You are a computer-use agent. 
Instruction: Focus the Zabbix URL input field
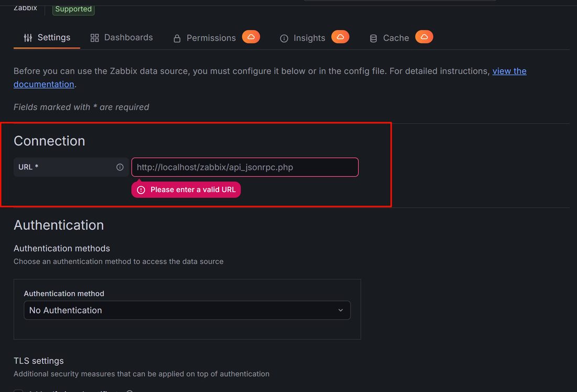point(245,167)
